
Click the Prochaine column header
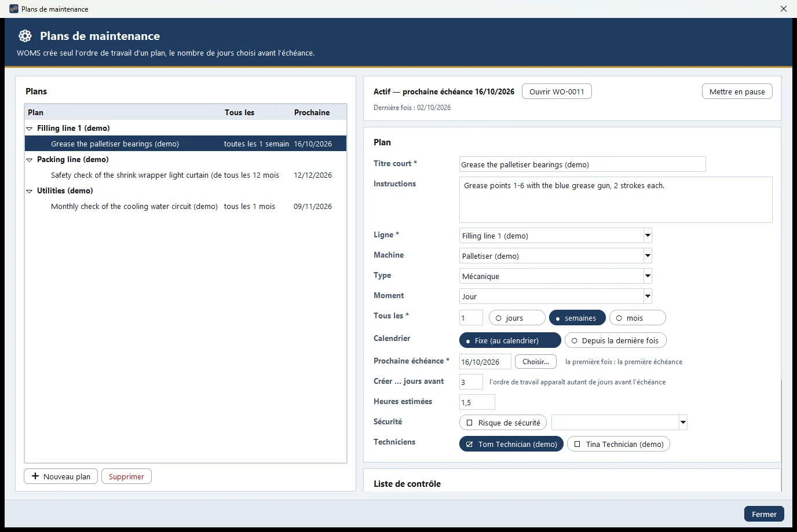319,112
